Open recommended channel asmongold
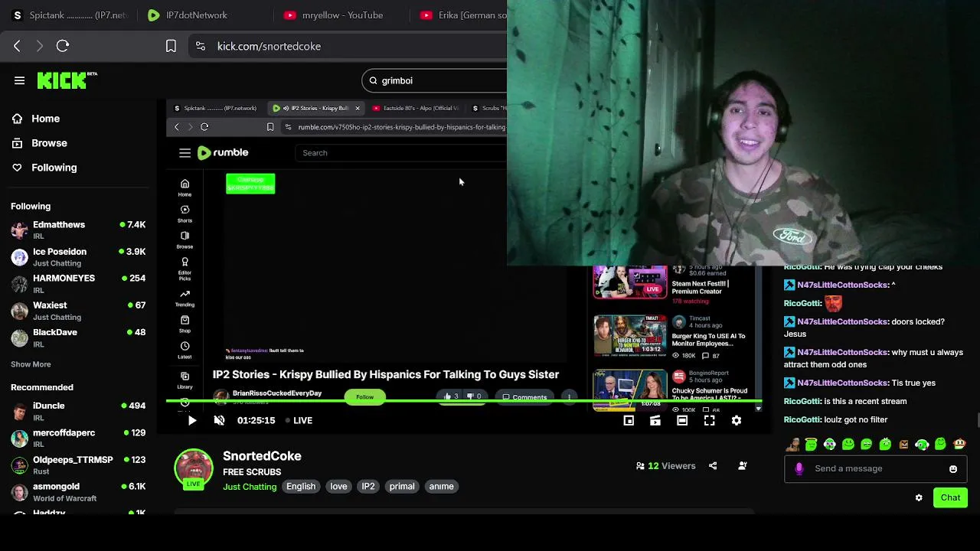The width and height of the screenshot is (980, 551). (78, 491)
